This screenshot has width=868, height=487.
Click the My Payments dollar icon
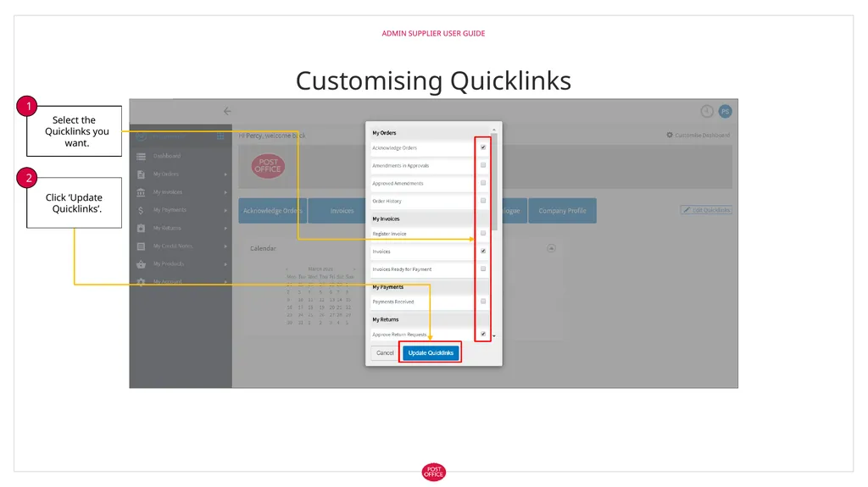(141, 210)
